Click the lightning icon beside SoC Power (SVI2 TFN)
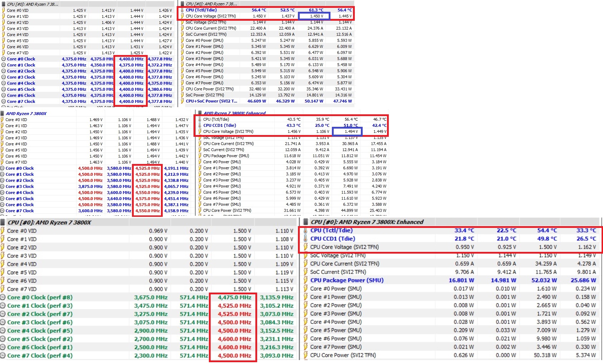Screen dimensions: 603x364 [x=182, y=95]
